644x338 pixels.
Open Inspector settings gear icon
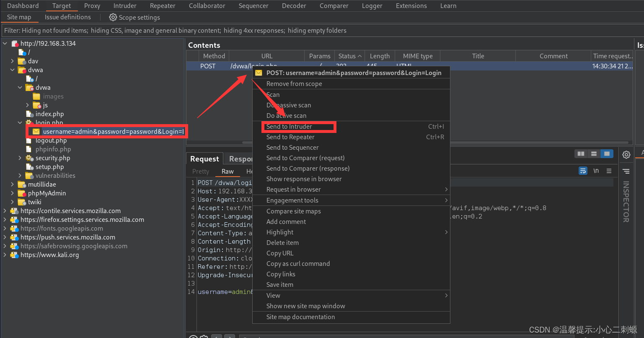pyautogui.click(x=626, y=154)
